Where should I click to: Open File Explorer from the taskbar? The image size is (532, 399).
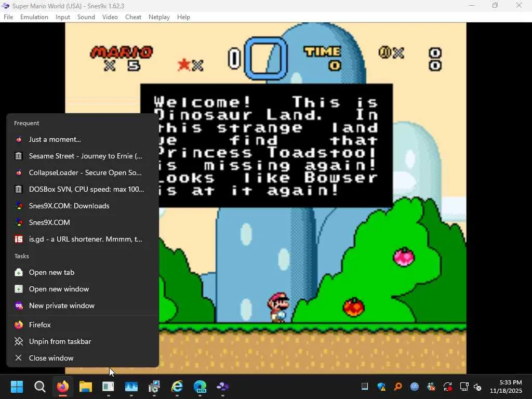pyautogui.click(x=86, y=387)
